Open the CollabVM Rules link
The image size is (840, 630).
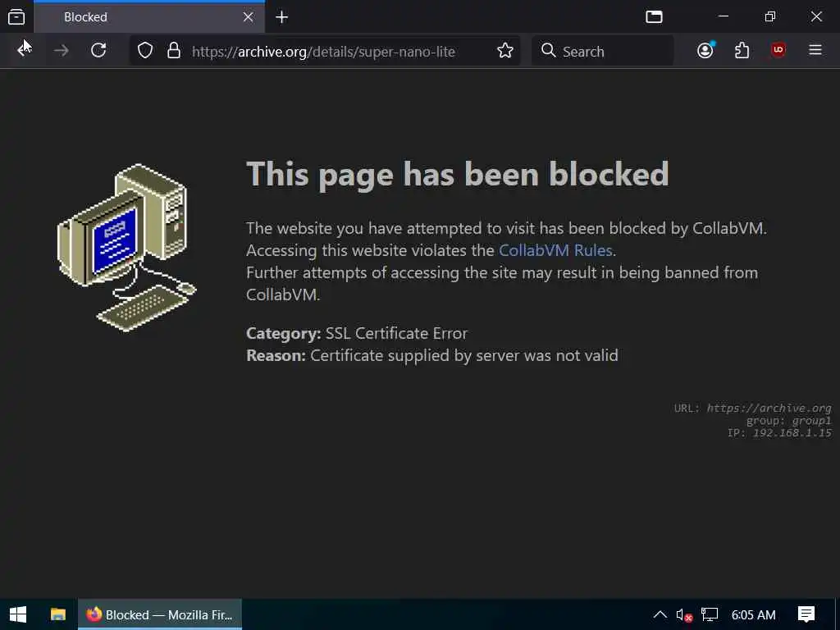tap(555, 250)
